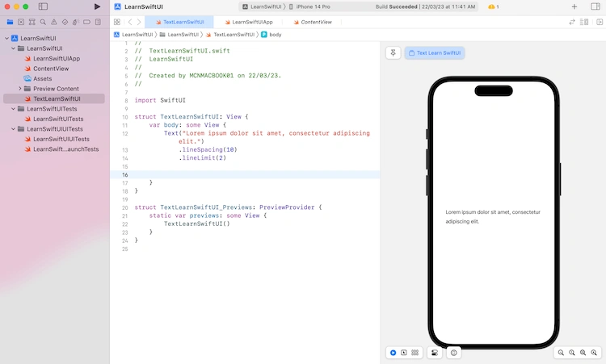
Task: Collapse the LearnSwiftUITests group
Action: (13, 109)
